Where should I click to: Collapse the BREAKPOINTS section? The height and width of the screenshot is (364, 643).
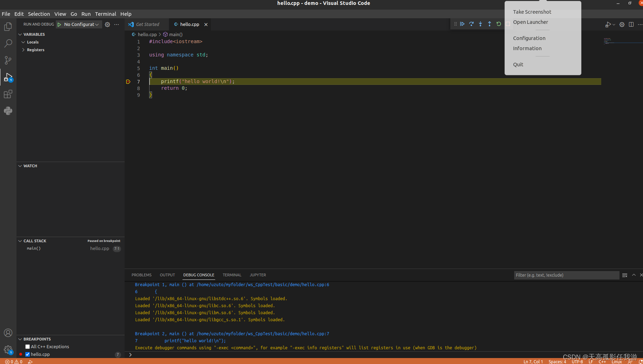pos(20,339)
